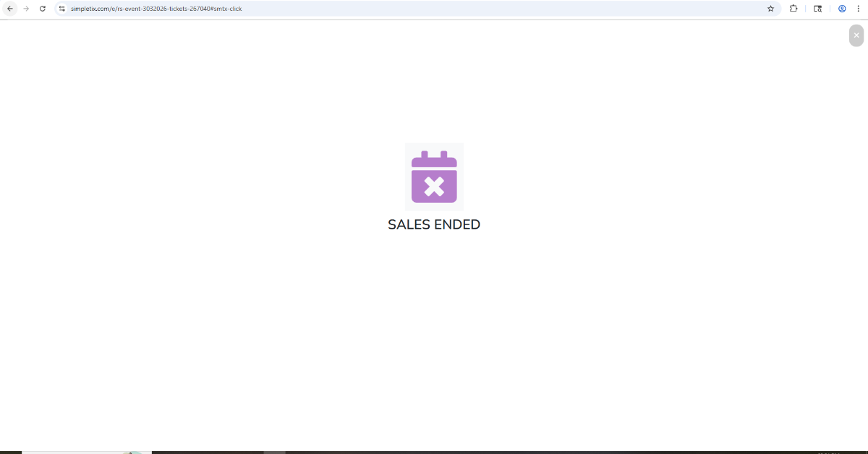Close the overlay with the gray X button
The height and width of the screenshot is (454, 868).
[x=856, y=35]
